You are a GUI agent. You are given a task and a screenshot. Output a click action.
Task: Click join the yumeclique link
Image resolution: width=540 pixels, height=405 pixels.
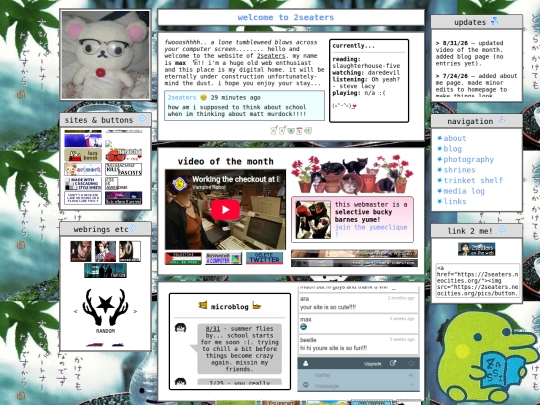click(371, 227)
